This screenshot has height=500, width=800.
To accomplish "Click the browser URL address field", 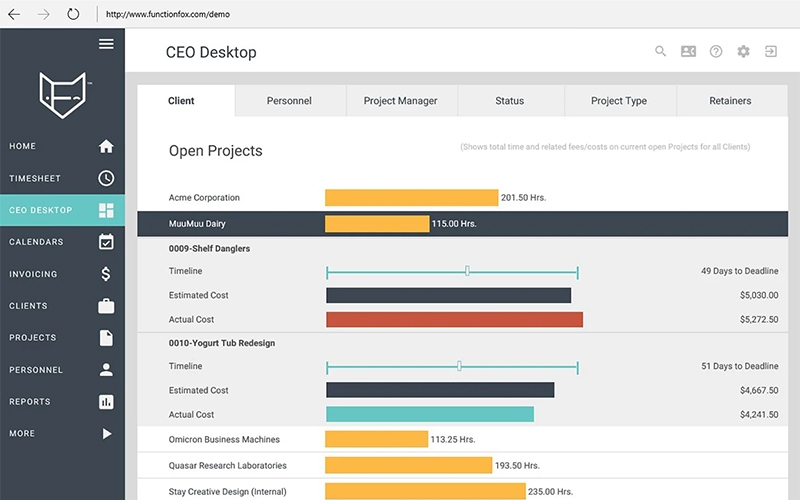I will tap(400, 14).
